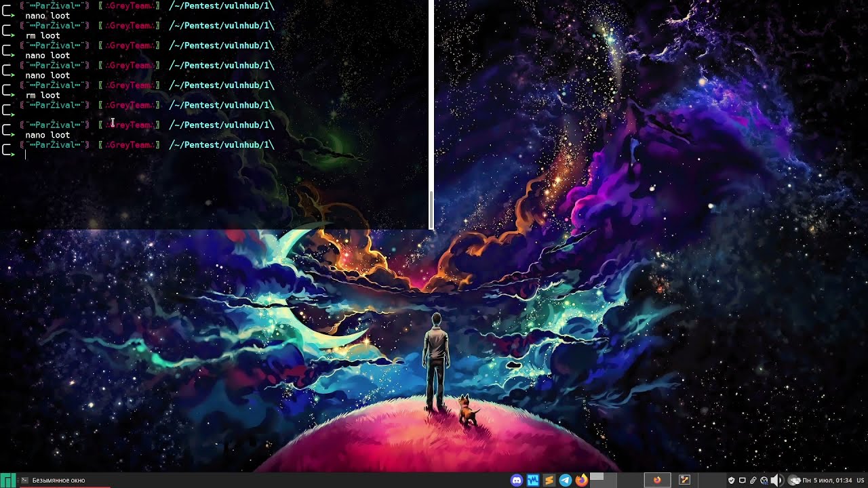This screenshot has height=488, width=868.
Task: Open the network tray icon
Action: coord(764,481)
